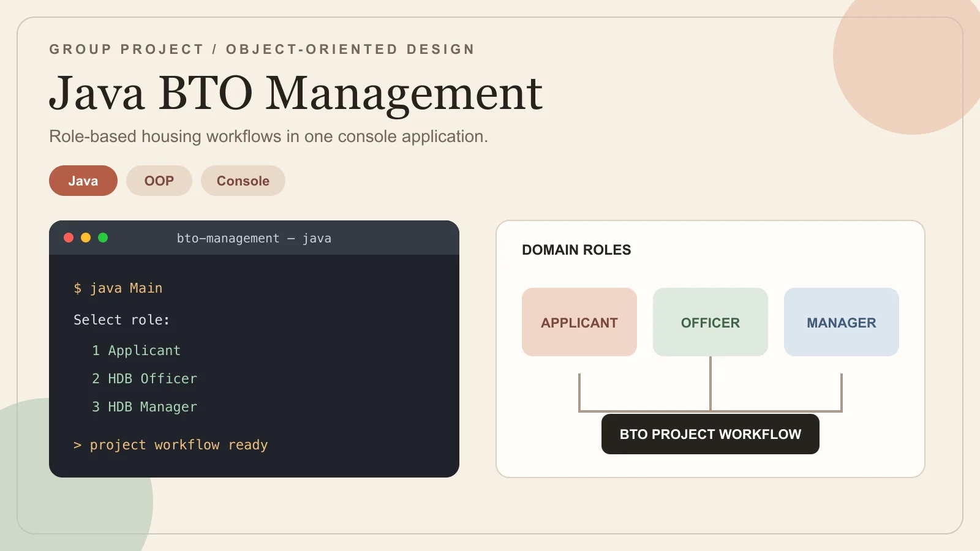Click the BTO PROJECT WORKFLOW box
This screenshot has width=980, height=551.
710,434
